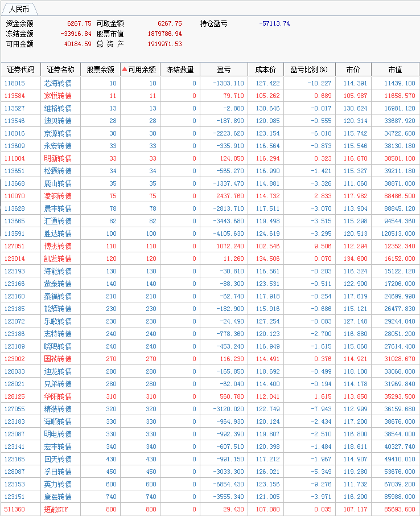Switch to the 人民币 tab
Screen dimensions: 420x516
19,9
